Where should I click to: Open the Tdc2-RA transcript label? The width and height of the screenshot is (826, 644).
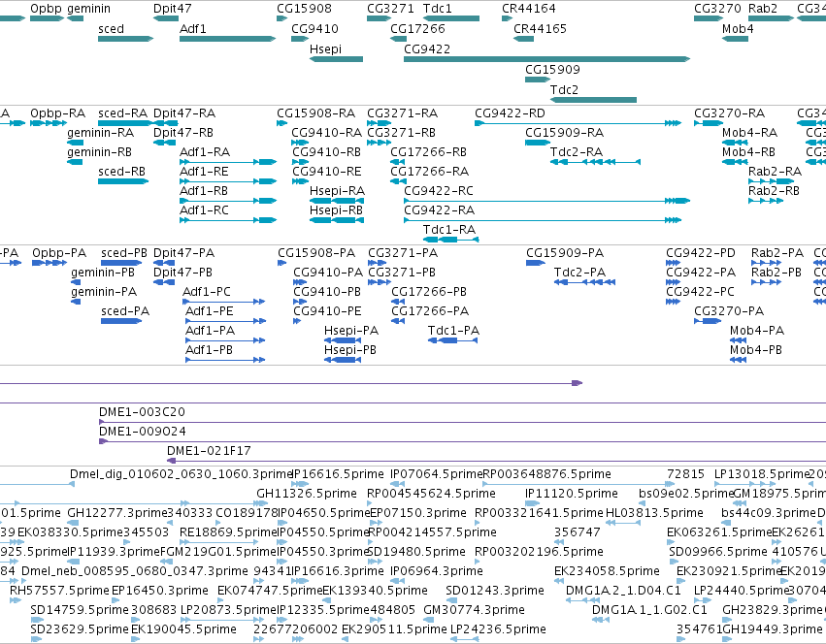[x=577, y=152]
